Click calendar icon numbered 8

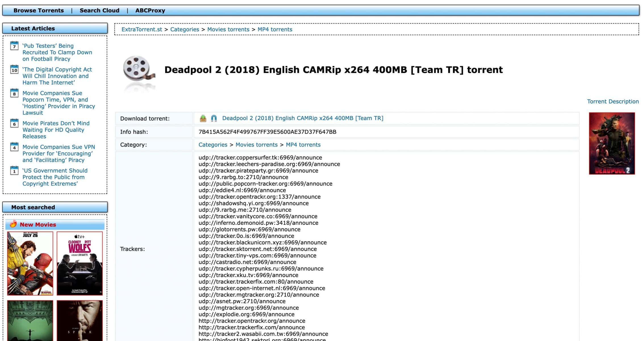tap(14, 93)
